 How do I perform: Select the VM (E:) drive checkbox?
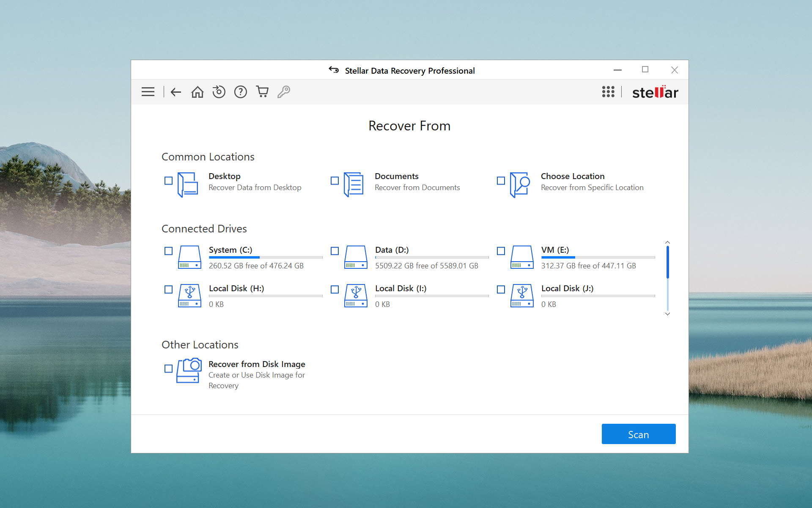[x=501, y=251]
